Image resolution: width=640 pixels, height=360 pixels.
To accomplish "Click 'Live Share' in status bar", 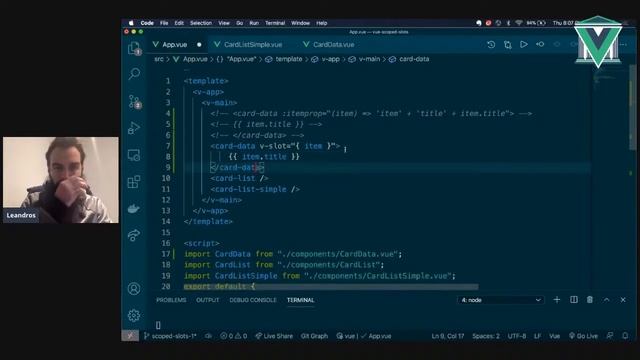I will [274, 336].
